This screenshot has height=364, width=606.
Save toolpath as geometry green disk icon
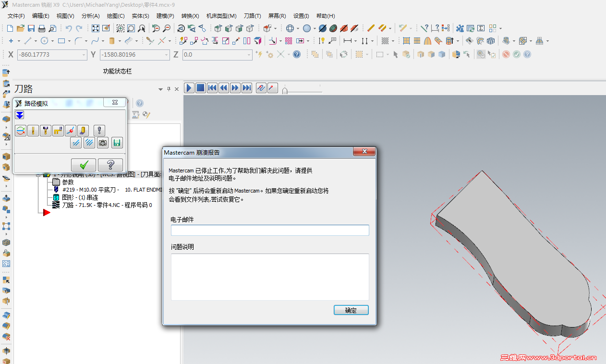117,143
